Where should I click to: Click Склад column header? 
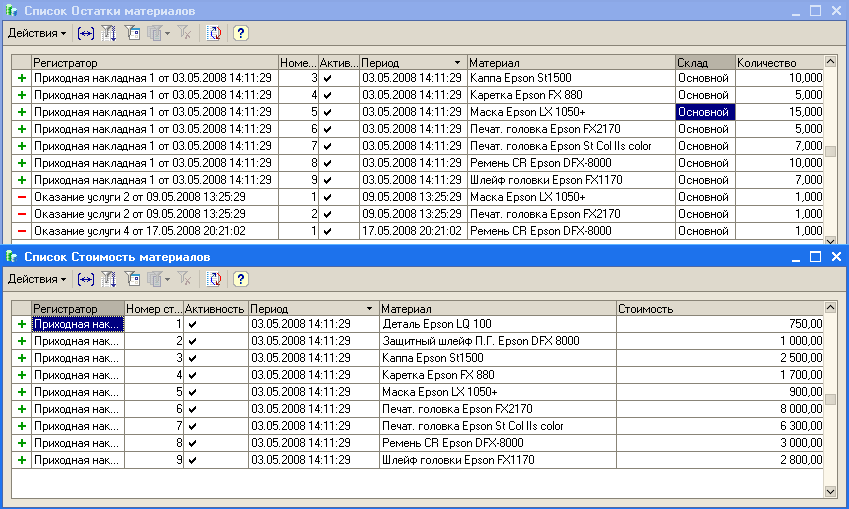(x=705, y=62)
